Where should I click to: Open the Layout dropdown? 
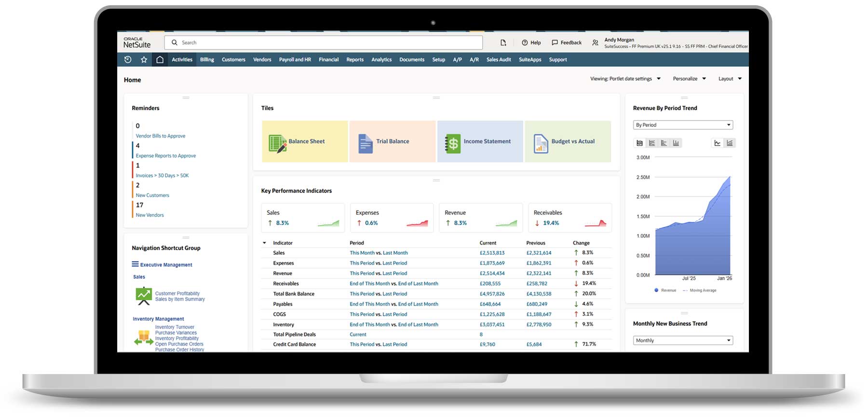(x=730, y=79)
